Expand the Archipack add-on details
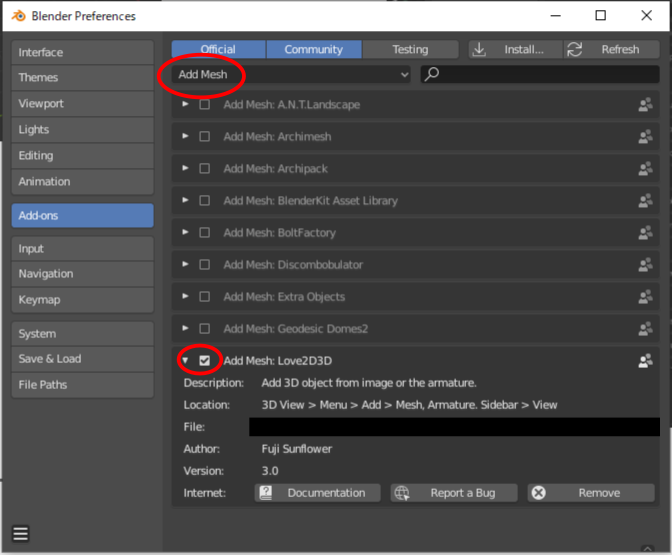Screen dimensions: 672x555 click(x=185, y=168)
